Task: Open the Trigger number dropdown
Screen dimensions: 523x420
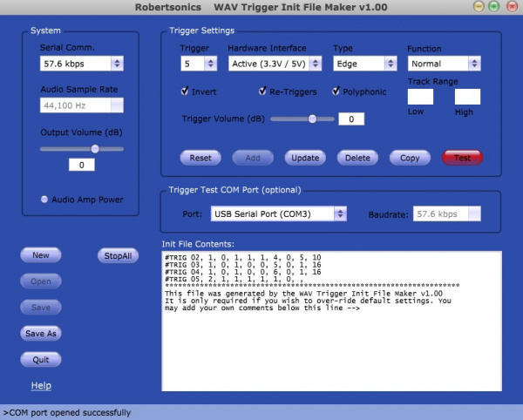Action: [199, 64]
